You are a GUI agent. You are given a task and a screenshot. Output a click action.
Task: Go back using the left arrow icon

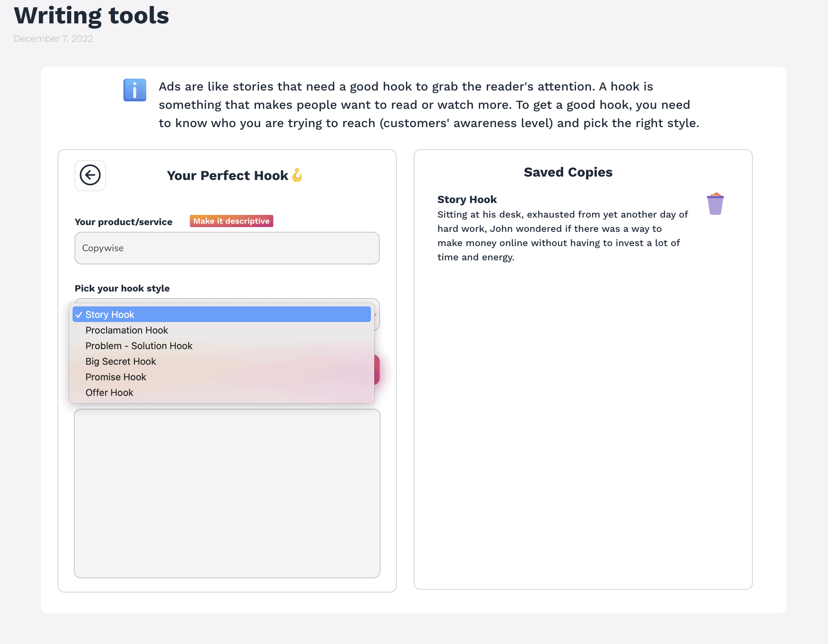point(90,176)
